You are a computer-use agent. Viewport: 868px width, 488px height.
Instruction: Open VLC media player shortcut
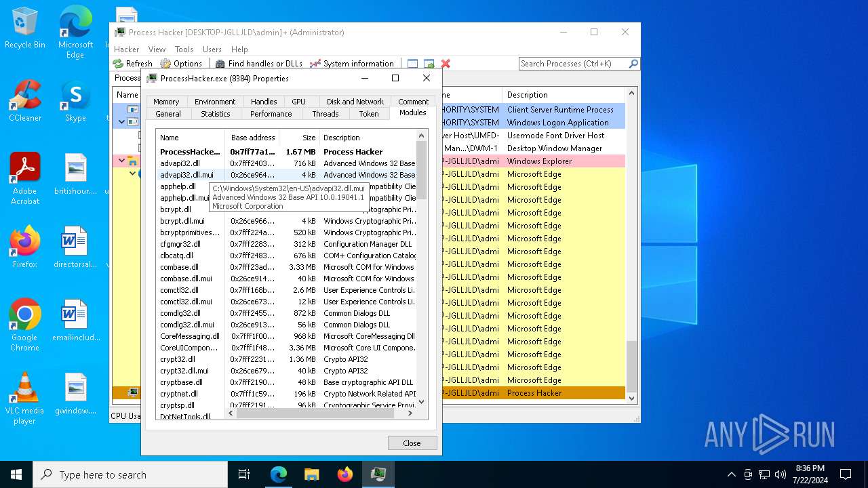(25, 398)
